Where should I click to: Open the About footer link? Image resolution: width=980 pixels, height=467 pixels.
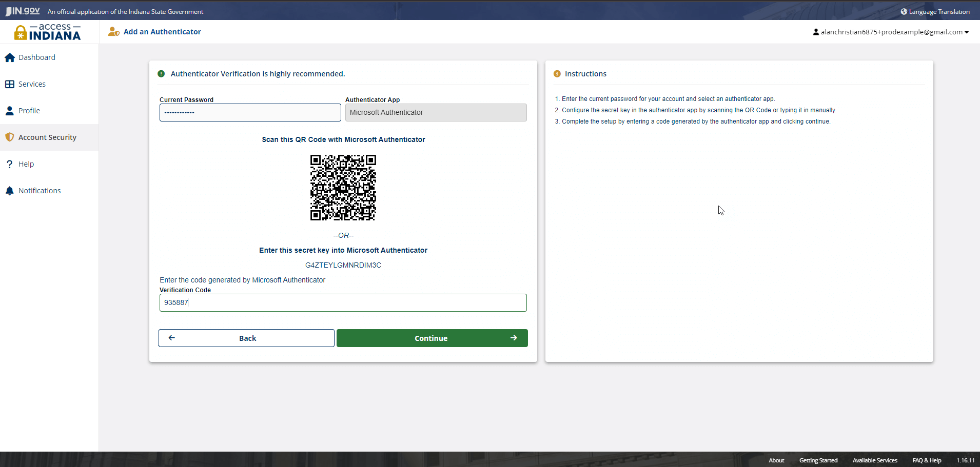coord(776,460)
